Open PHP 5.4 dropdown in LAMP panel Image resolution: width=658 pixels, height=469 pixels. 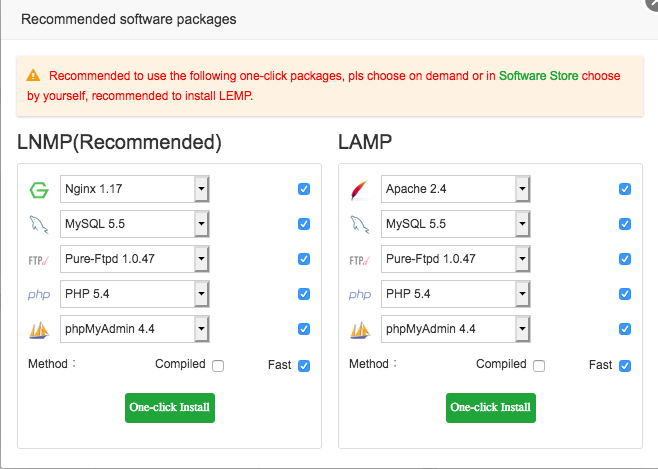pyautogui.click(x=456, y=294)
